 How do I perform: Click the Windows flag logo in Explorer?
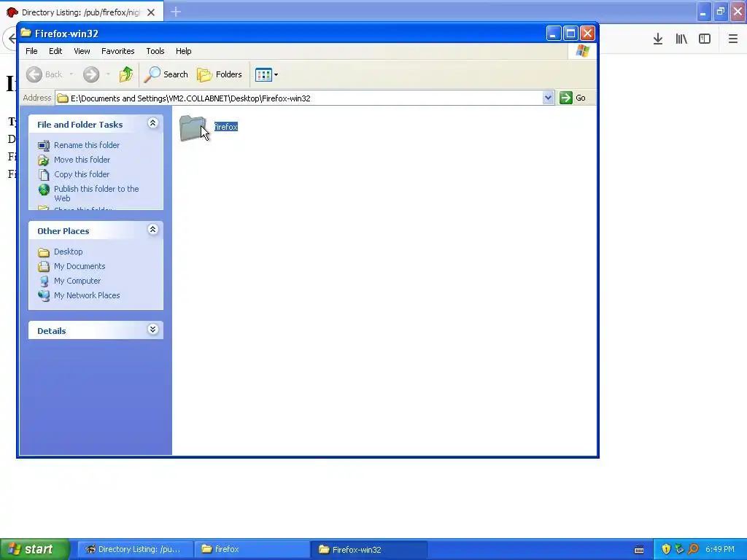582,51
